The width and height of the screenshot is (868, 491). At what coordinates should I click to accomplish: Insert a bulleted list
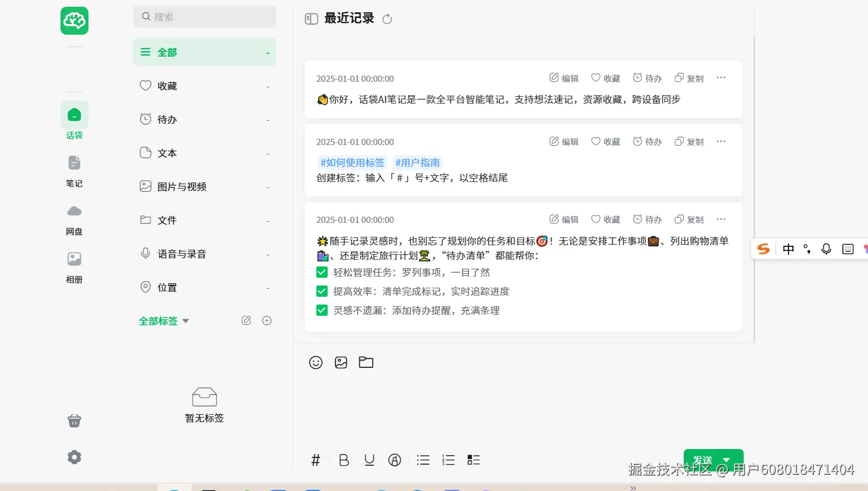[423, 460]
